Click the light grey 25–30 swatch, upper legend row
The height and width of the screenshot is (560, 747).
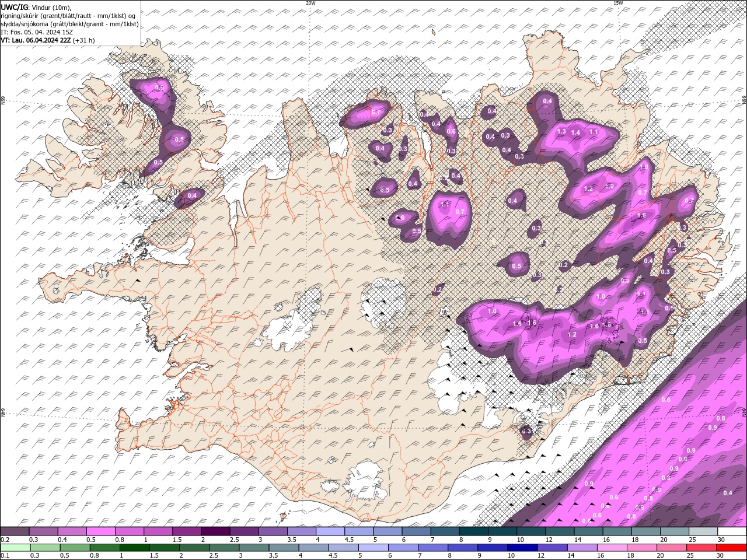(703, 531)
